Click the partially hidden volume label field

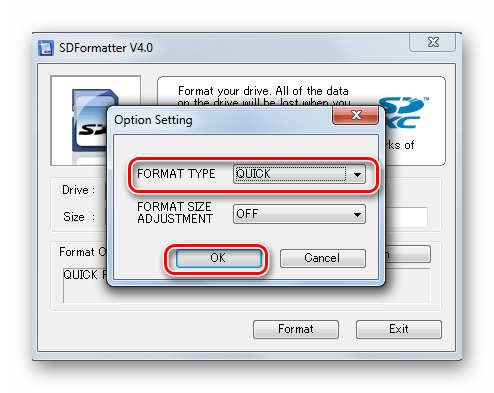coord(406,217)
